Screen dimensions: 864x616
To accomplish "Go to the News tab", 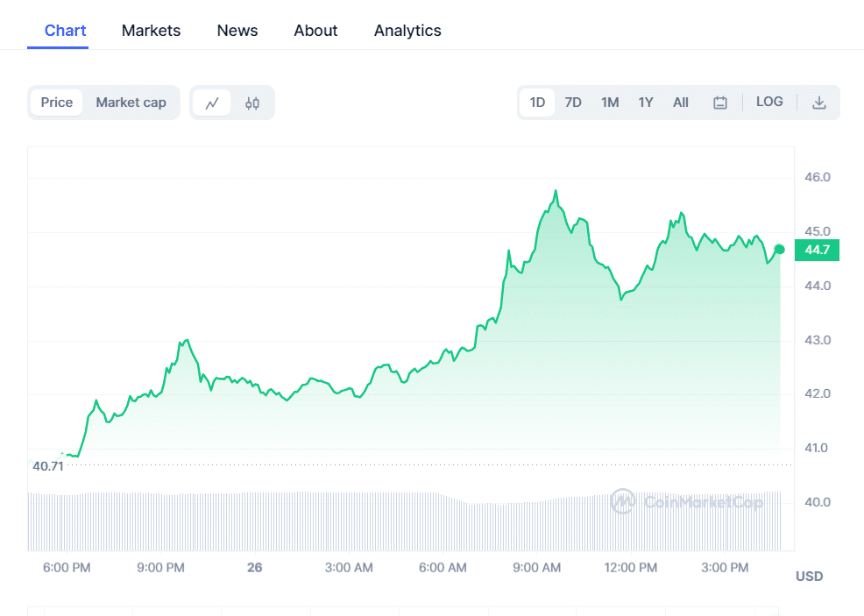I will pos(237,31).
